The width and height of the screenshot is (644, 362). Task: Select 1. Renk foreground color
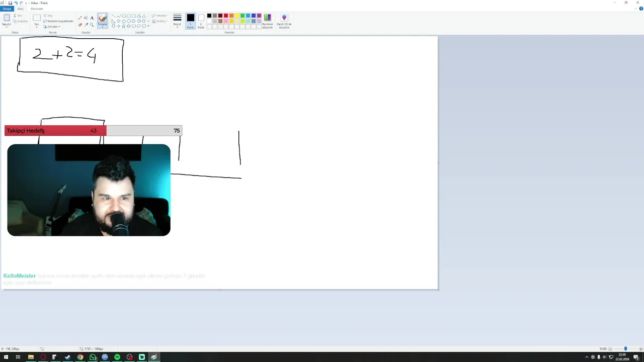click(x=191, y=21)
